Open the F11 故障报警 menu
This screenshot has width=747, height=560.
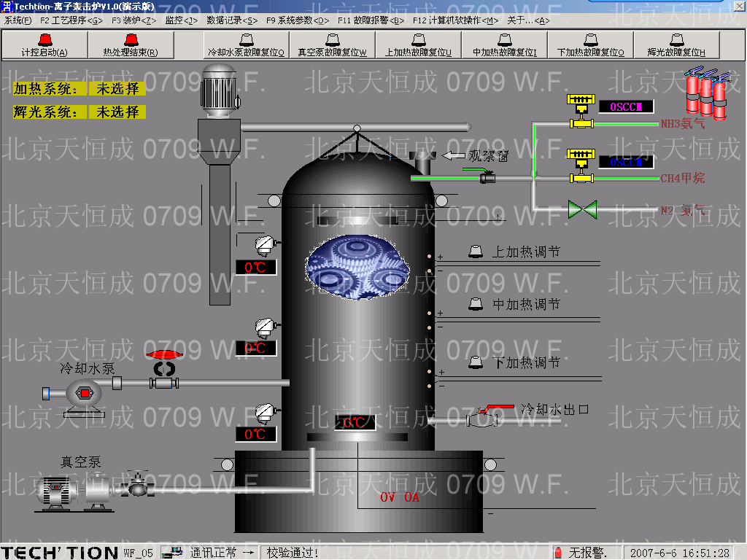click(x=371, y=20)
